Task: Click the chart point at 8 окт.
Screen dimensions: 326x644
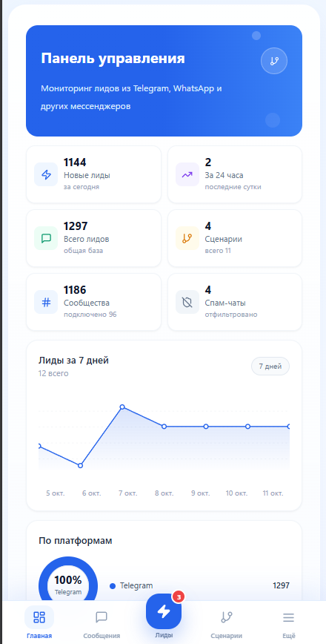Action: pyautogui.click(x=164, y=427)
